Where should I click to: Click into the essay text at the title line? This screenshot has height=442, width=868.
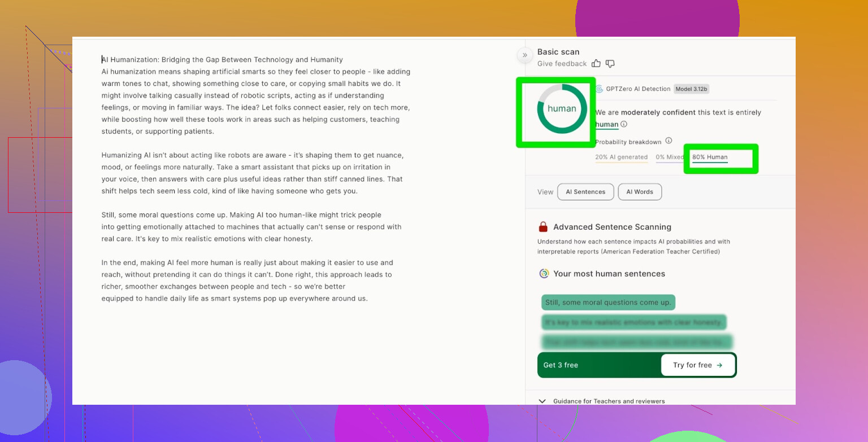pyautogui.click(x=222, y=60)
